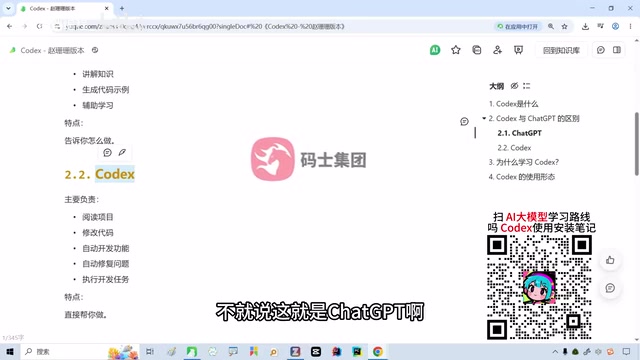640x360 pixels.
Task: Open Chrome downloads icon
Action: click(x=585, y=27)
